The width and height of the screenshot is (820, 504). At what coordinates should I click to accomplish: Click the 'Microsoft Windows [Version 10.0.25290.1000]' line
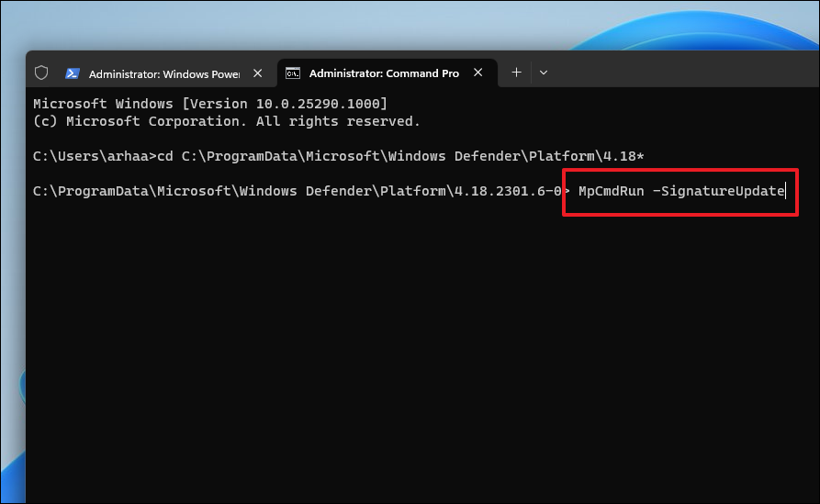click(210, 104)
